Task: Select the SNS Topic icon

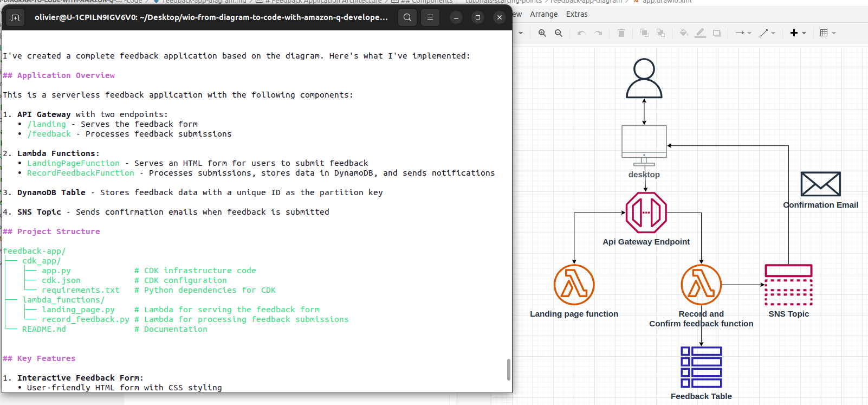Action: click(x=788, y=285)
